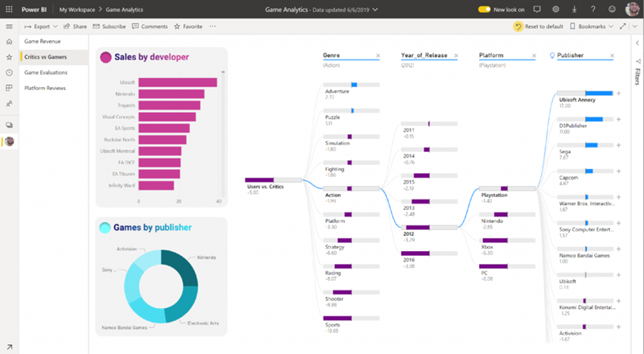Click the Home icon in left rail

click(9, 42)
